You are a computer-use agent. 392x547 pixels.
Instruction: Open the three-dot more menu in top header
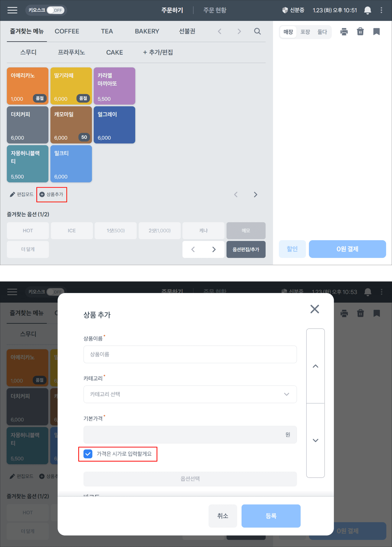pyautogui.click(x=381, y=10)
